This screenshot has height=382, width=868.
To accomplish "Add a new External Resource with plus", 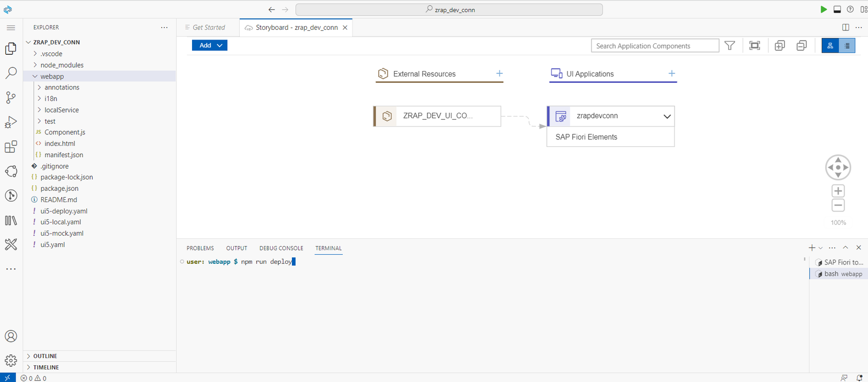I will click(500, 73).
